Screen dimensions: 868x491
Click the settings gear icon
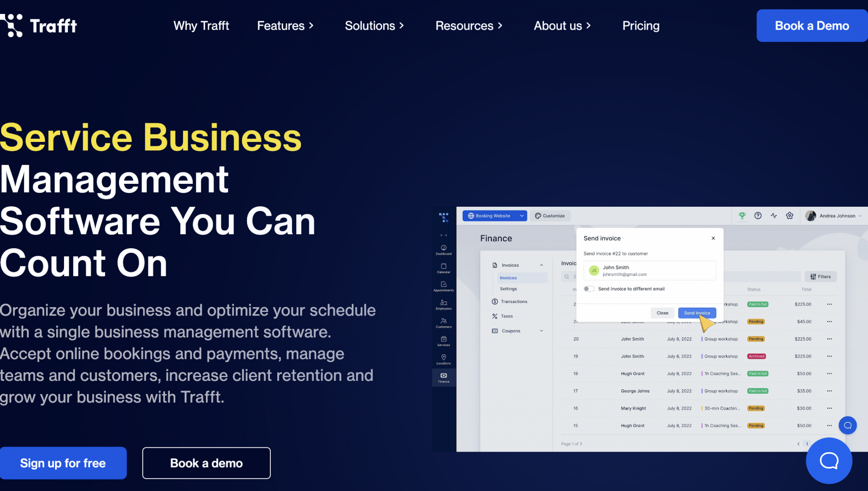[790, 216]
